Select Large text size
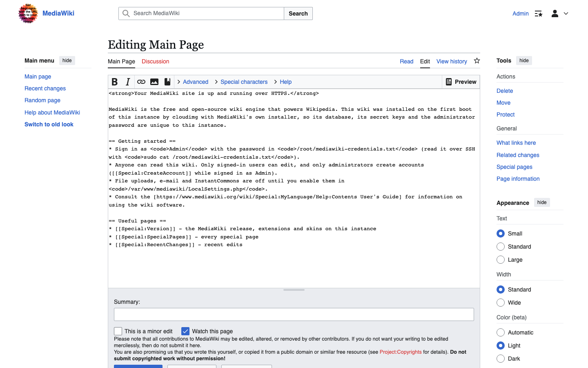This screenshot has width=588, height=368. click(501, 260)
